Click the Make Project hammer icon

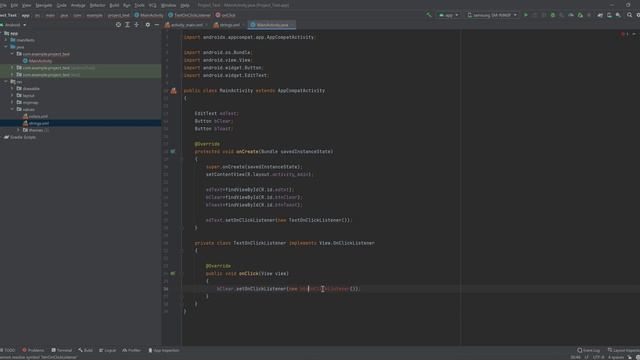(x=429, y=15)
